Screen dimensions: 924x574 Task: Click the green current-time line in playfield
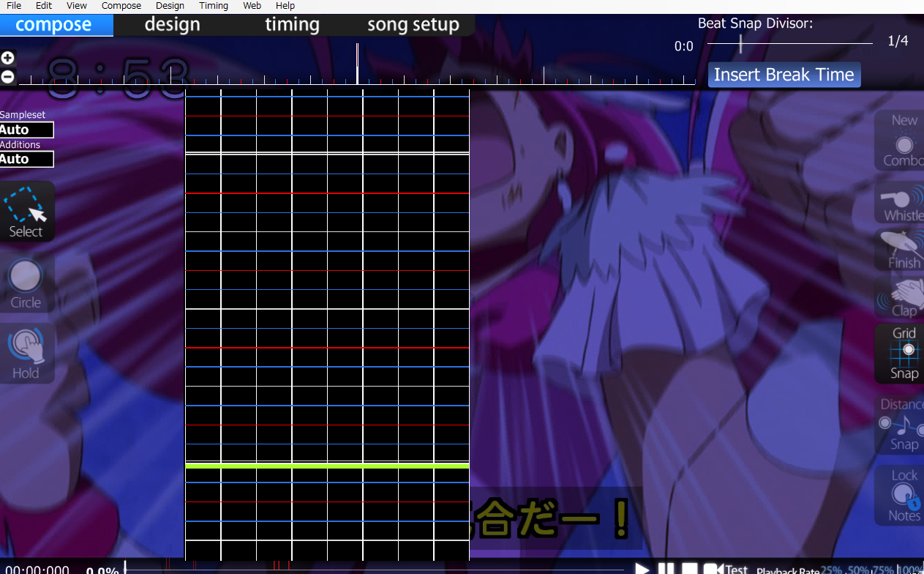327,466
